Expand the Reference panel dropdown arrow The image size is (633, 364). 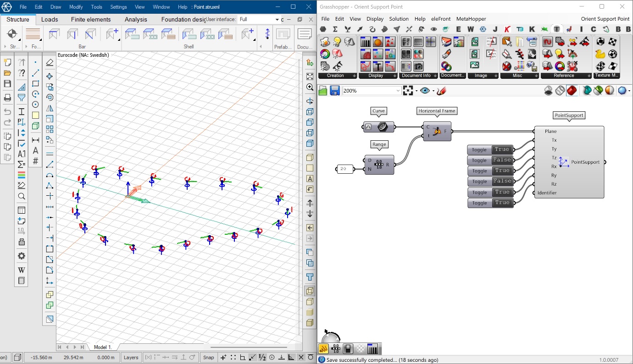pos(589,75)
